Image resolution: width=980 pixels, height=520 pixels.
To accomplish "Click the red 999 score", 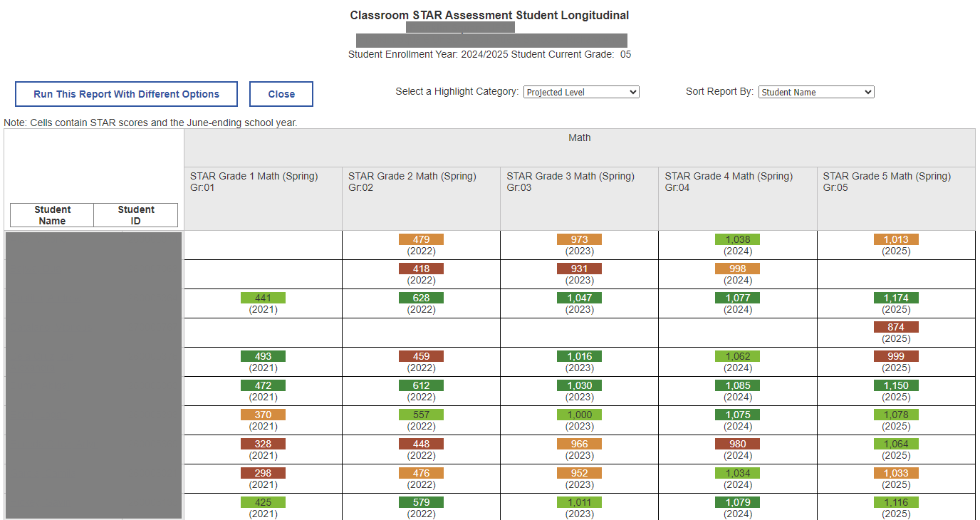I will click(896, 356).
